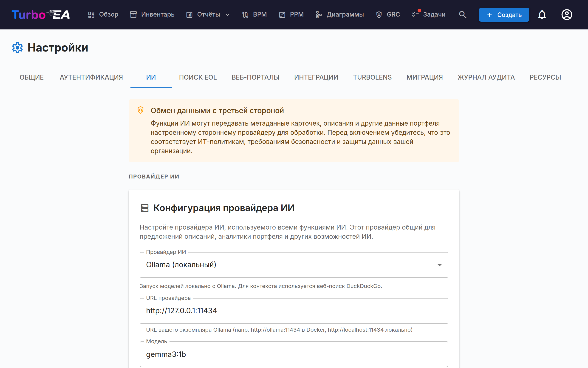Image resolution: width=588 pixels, height=368 pixels.
Task: Switch to the Интеграции tab
Action: tap(316, 78)
